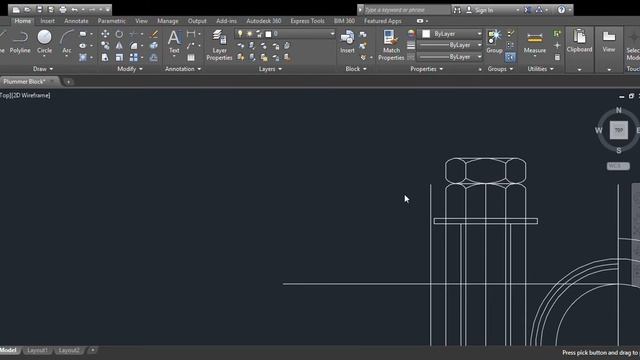Open Layer Properties manager
Screen dimensions: 640x360
[x=220, y=45]
